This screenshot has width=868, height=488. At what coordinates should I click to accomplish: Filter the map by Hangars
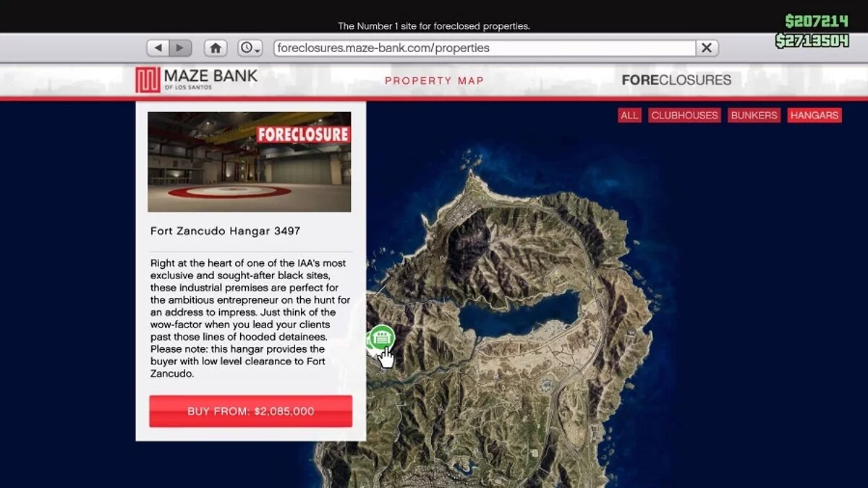[814, 116]
